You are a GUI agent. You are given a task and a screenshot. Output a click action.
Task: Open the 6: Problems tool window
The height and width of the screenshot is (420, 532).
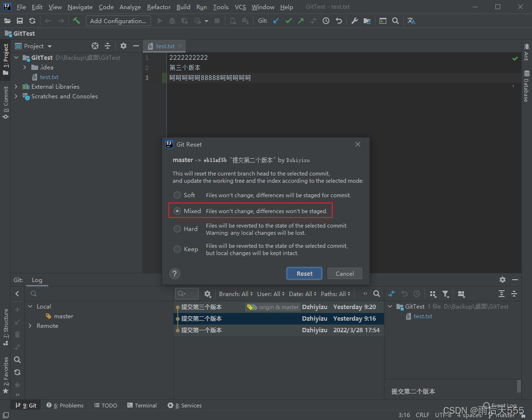coord(65,406)
